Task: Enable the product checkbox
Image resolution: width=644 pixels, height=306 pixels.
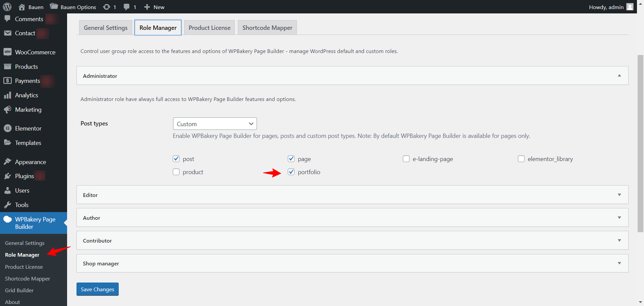Action: tap(176, 172)
